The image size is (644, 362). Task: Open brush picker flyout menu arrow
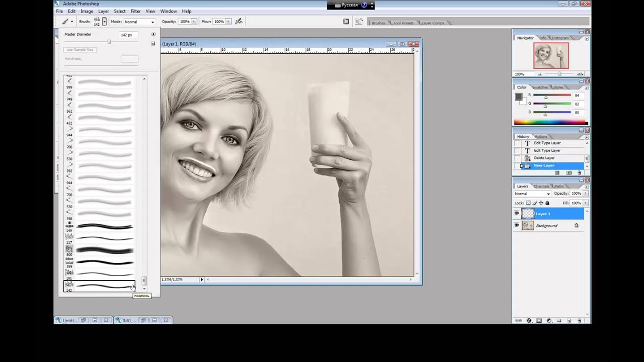click(x=153, y=34)
